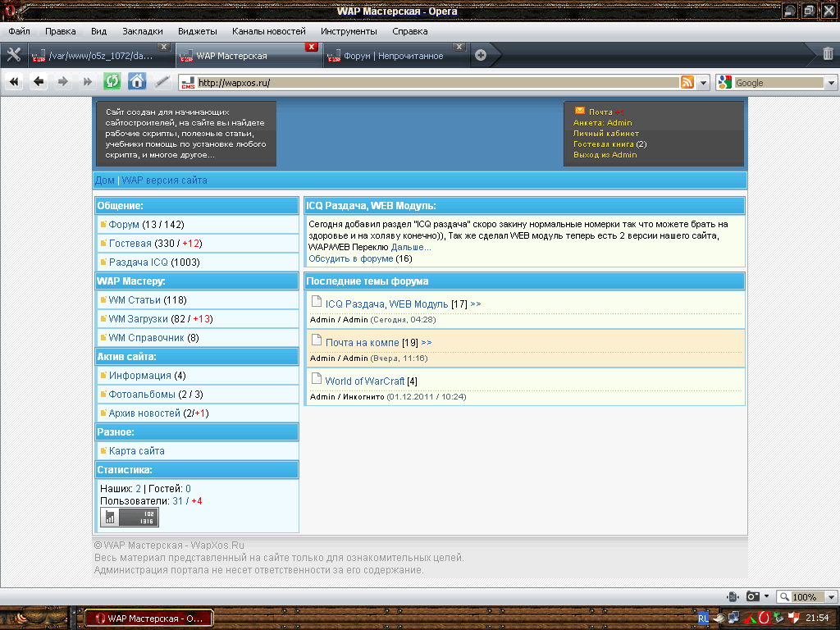Open the address bar history dropdown
Screen dimensions: 840x630
703,83
